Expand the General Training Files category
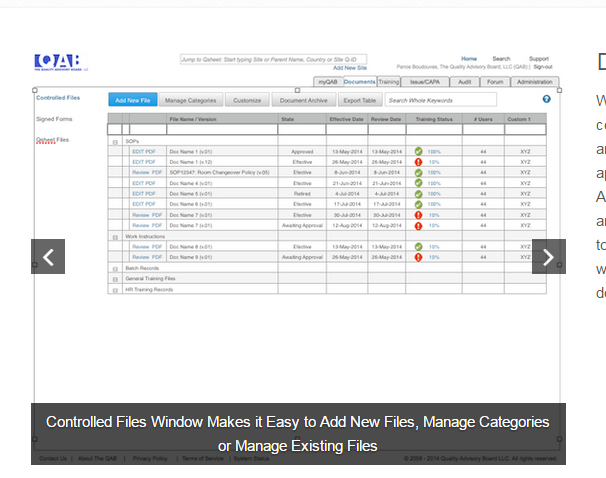The height and width of the screenshot is (478, 606). click(x=115, y=279)
